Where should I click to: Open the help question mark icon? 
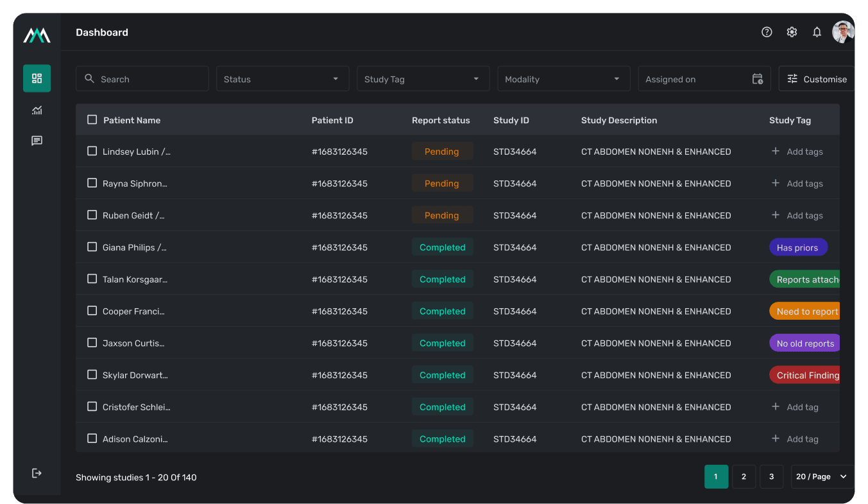tap(767, 31)
